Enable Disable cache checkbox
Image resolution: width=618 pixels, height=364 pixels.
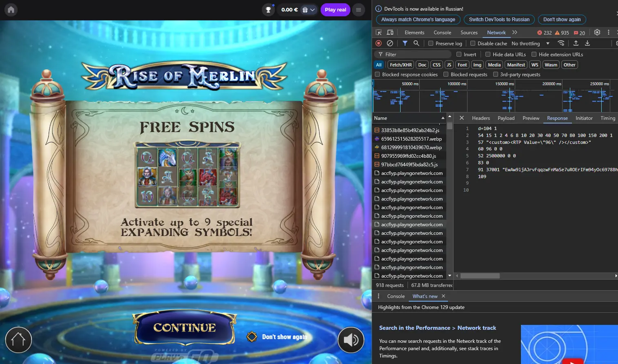[473, 43]
